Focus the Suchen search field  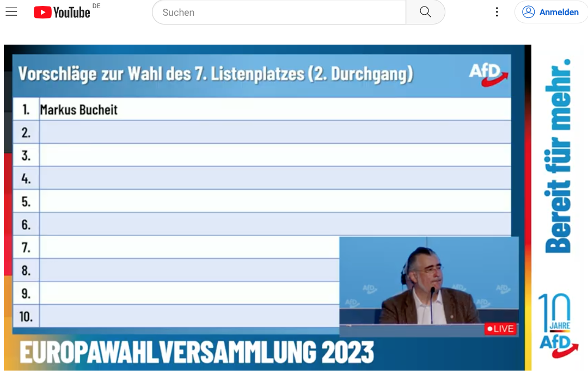click(x=279, y=13)
